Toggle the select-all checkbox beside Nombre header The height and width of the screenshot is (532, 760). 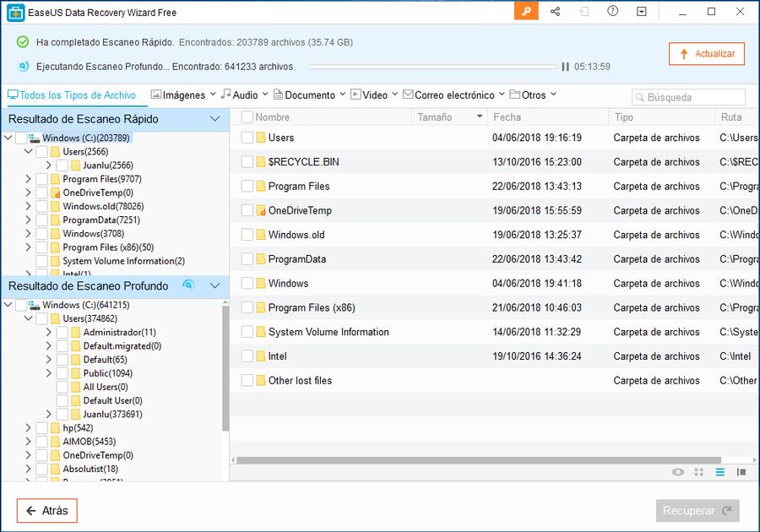(x=247, y=117)
